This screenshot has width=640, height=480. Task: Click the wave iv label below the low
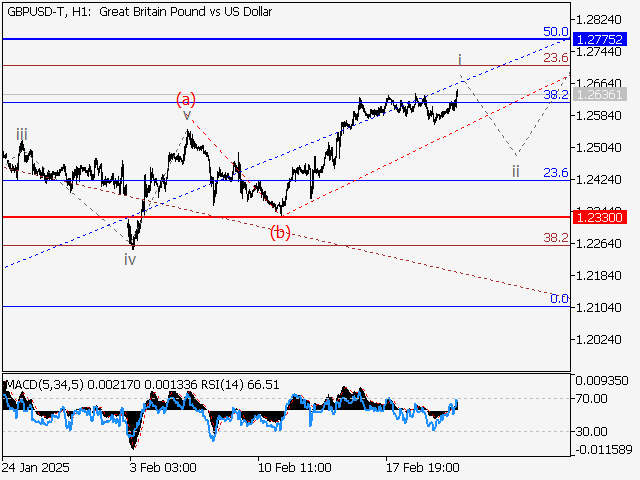pyautogui.click(x=130, y=259)
